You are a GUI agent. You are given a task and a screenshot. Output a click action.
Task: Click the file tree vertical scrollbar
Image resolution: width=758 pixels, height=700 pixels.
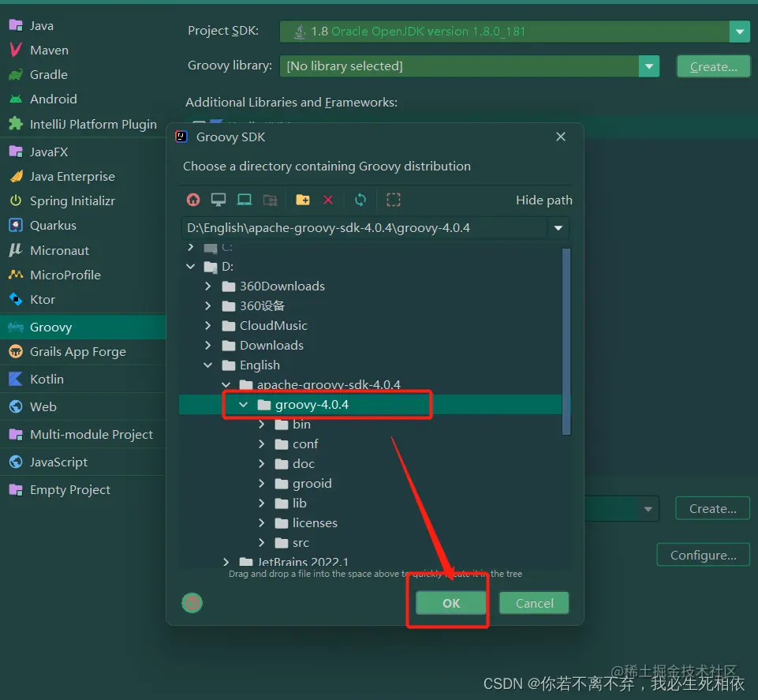coord(566,342)
